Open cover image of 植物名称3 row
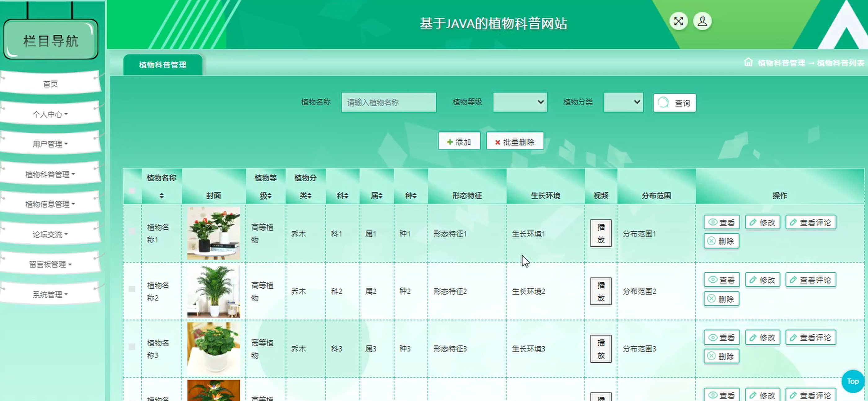Screen dimensions: 868x401 214,348
